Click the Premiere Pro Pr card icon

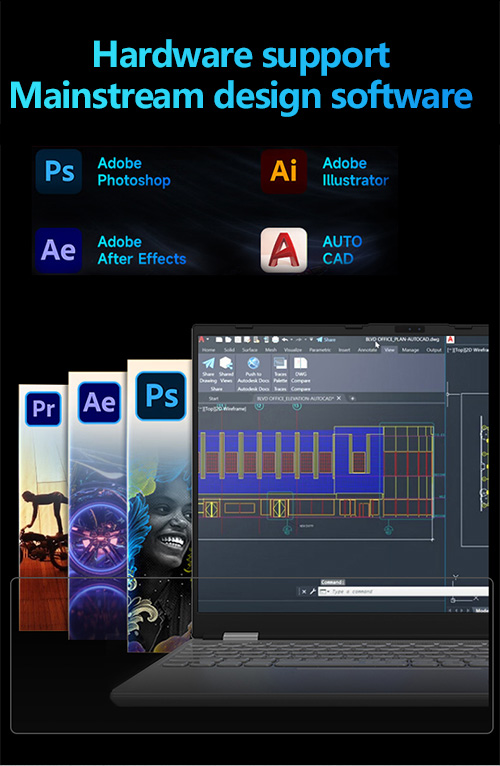[43, 408]
